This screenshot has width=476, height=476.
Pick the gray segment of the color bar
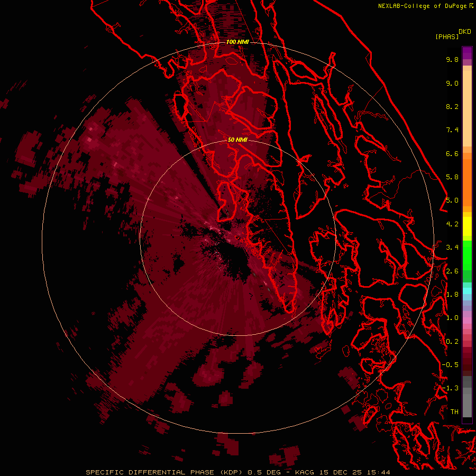pyautogui.click(x=467, y=398)
